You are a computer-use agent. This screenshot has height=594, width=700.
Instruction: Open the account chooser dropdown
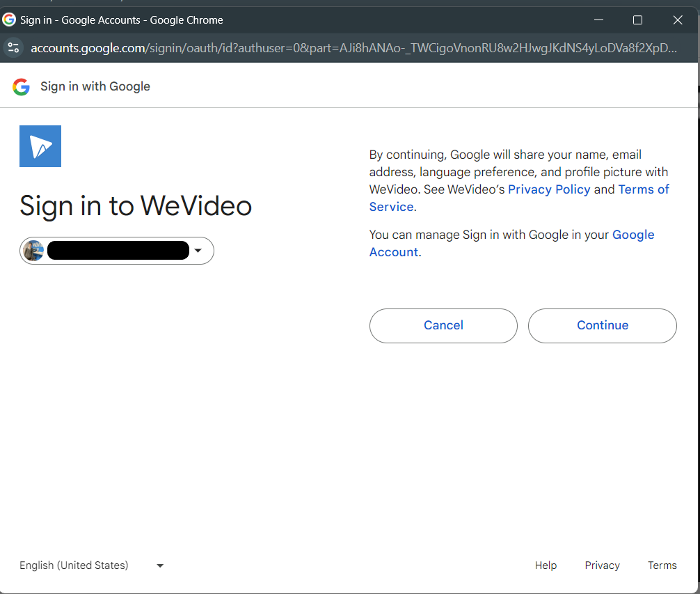click(x=117, y=251)
